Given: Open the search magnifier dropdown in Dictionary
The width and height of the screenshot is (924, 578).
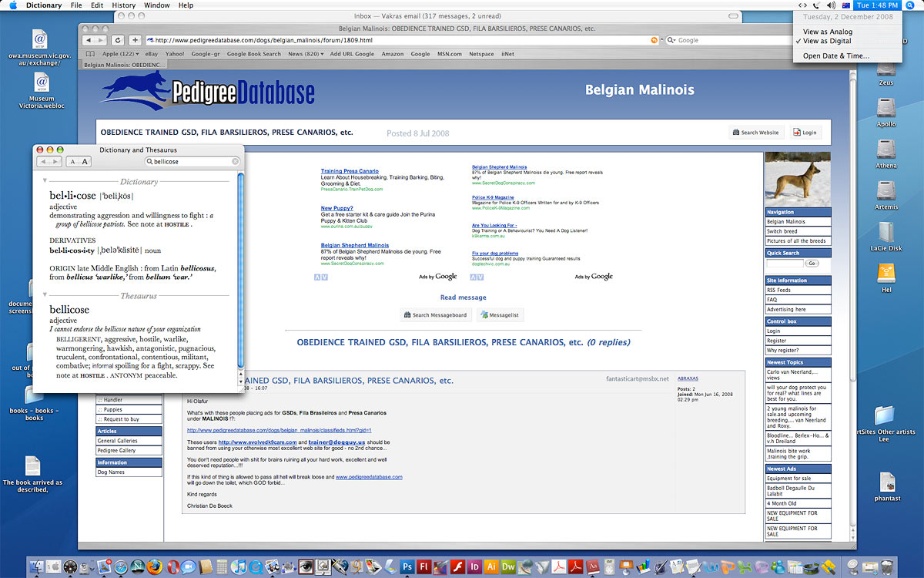Looking at the screenshot, I should click(x=149, y=162).
